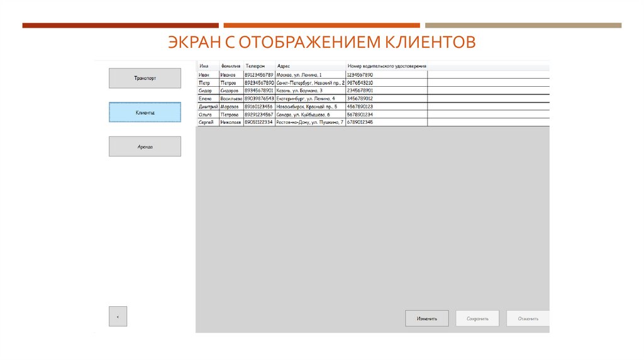Click phone number 89123456789
Viewport: 644px width, 361px height.
(259, 75)
